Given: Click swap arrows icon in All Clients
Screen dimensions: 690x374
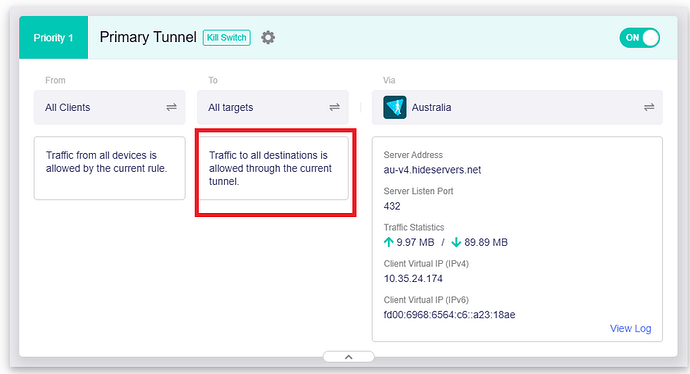Looking at the screenshot, I should 171,107.
